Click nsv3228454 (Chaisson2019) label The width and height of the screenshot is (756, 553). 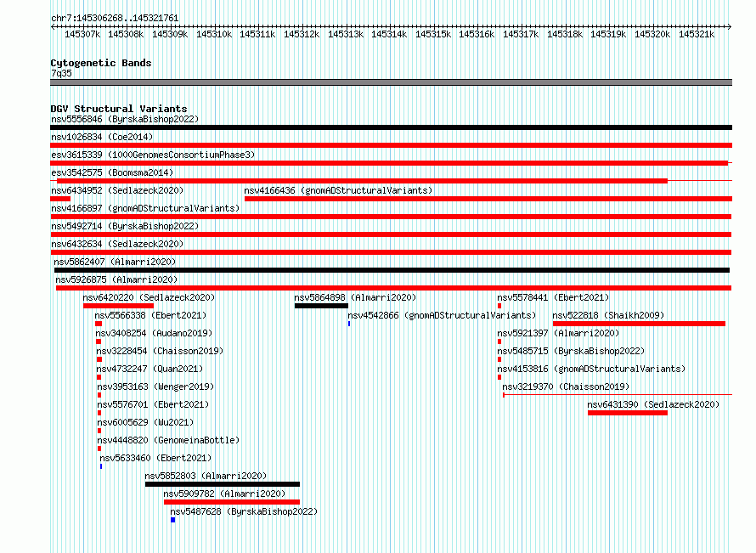(160, 351)
